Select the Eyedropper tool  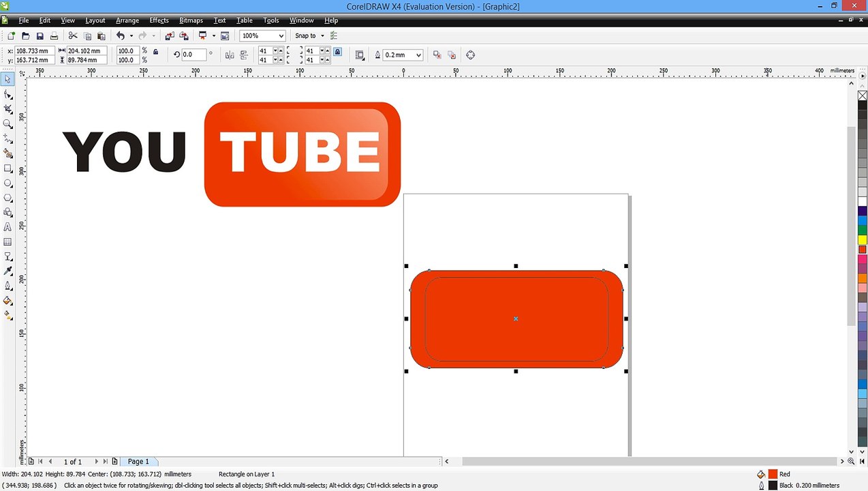point(7,271)
